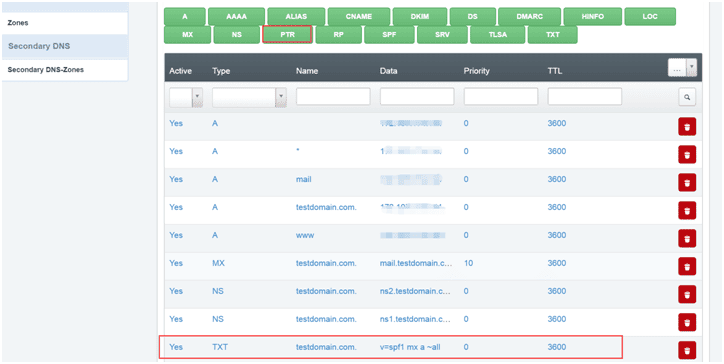Image resolution: width=724 pixels, height=364 pixels.
Task: Sort by the Active column header
Action: pos(181,71)
